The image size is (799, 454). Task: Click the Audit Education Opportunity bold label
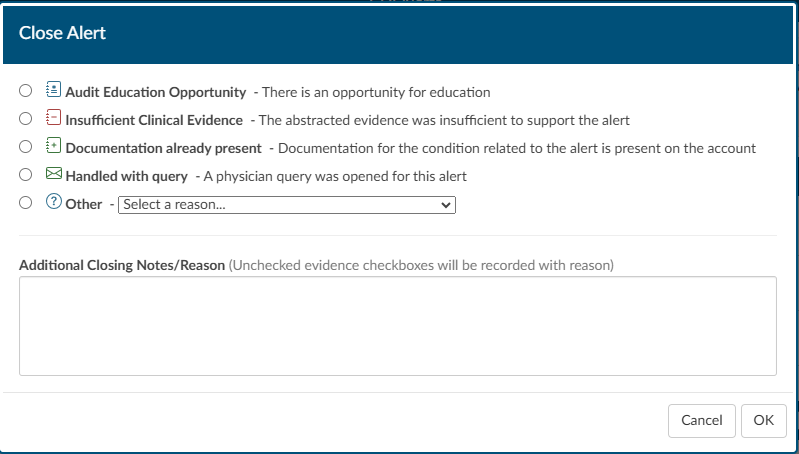(156, 92)
